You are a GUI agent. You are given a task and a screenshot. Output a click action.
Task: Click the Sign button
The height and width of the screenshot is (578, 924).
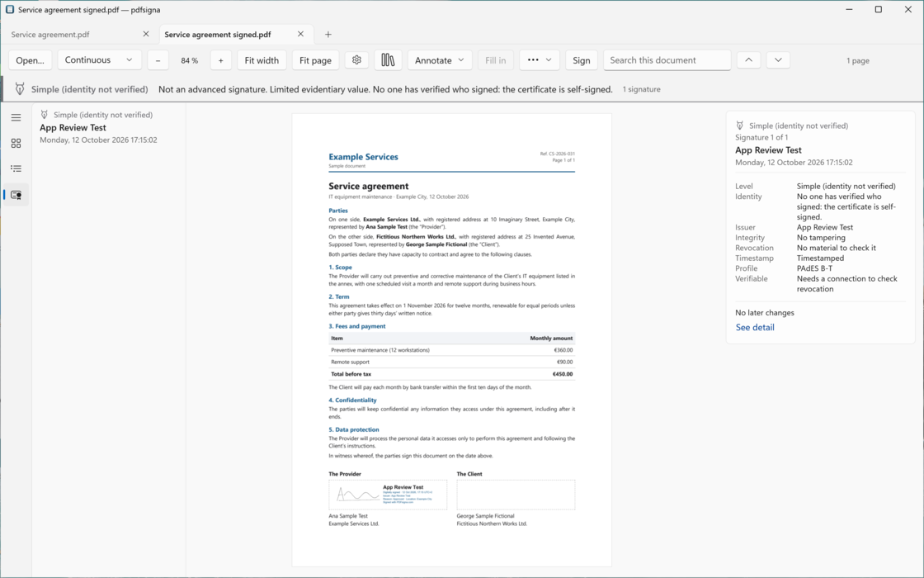(581, 60)
